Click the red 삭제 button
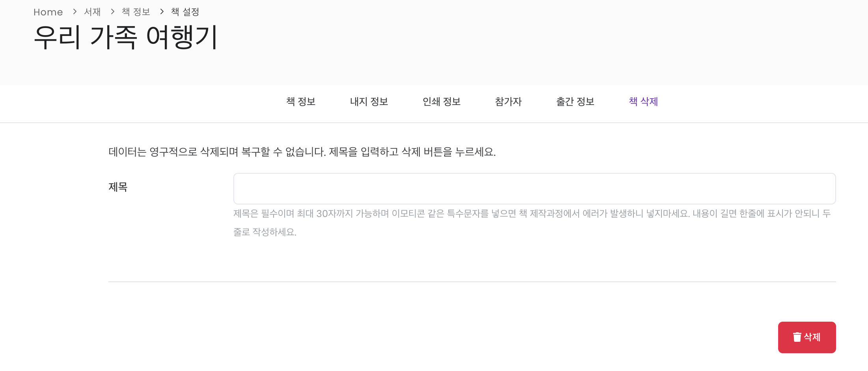 click(807, 337)
